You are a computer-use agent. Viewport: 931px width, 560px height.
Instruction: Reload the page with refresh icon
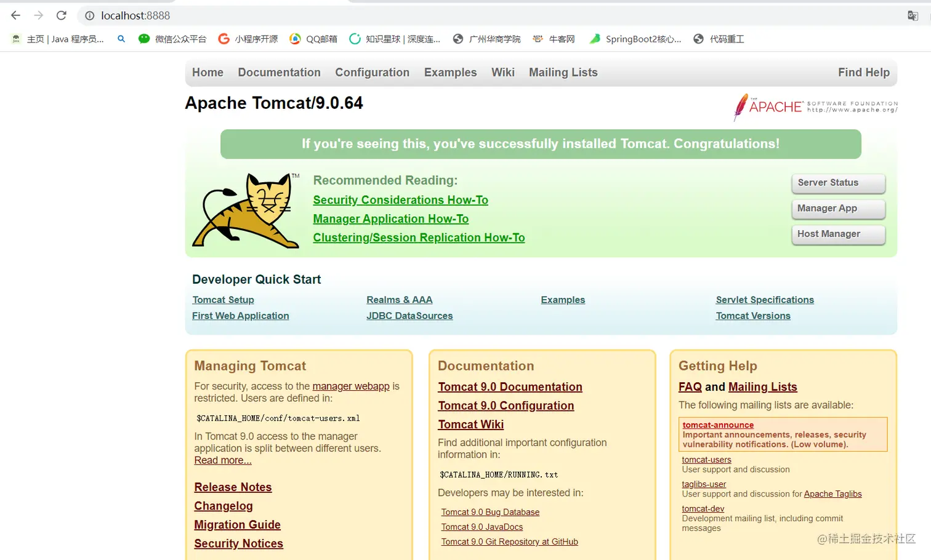[x=62, y=15]
